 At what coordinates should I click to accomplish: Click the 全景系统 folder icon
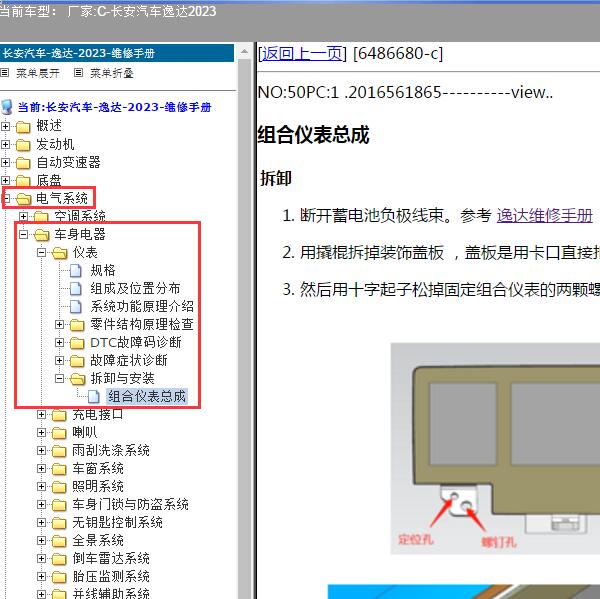pyautogui.click(x=59, y=541)
